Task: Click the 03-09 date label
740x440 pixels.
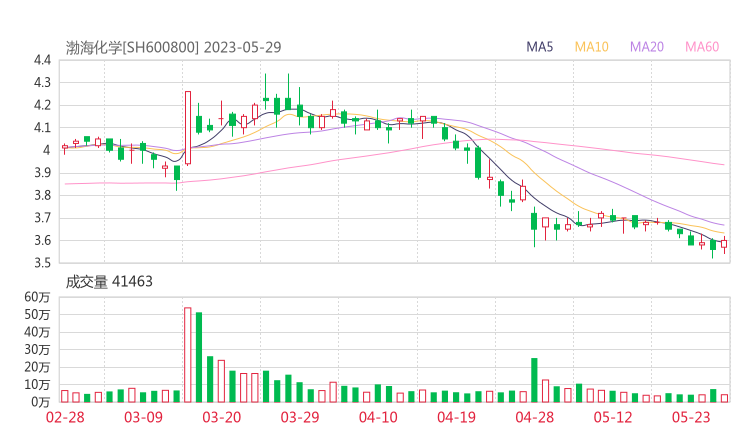Action: click(143, 417)
